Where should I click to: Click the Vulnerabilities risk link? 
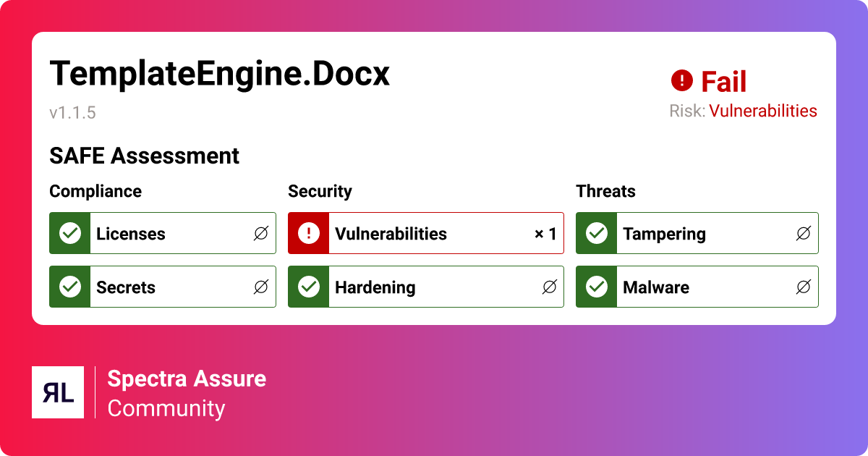762,111
